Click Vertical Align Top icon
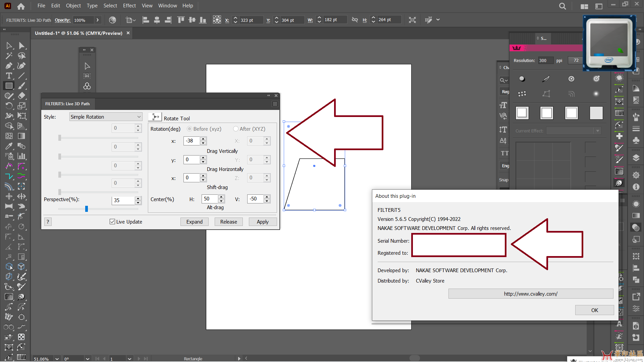644x362 pixels. click(x=181, y=20)
